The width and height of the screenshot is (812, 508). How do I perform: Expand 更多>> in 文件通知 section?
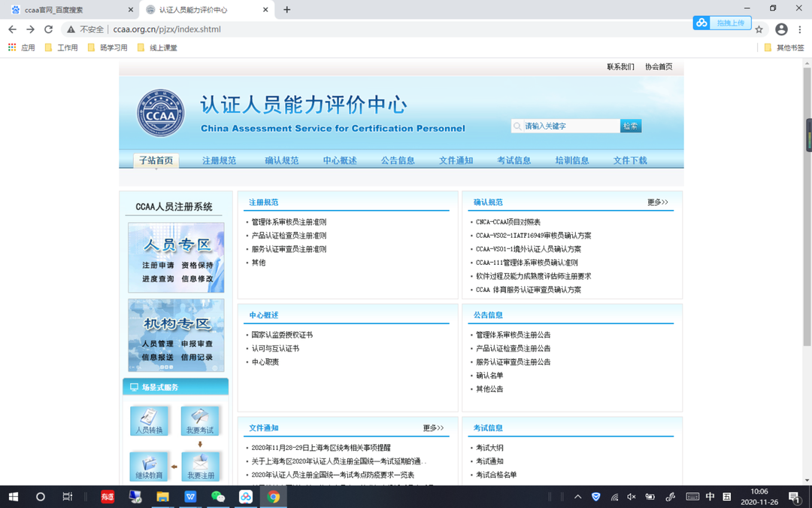click(x=434, y=428)
